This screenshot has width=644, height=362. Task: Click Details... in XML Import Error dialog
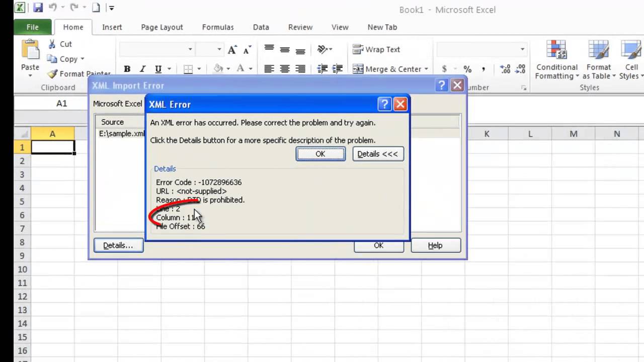pyautogui.click(x=118, y=245)
